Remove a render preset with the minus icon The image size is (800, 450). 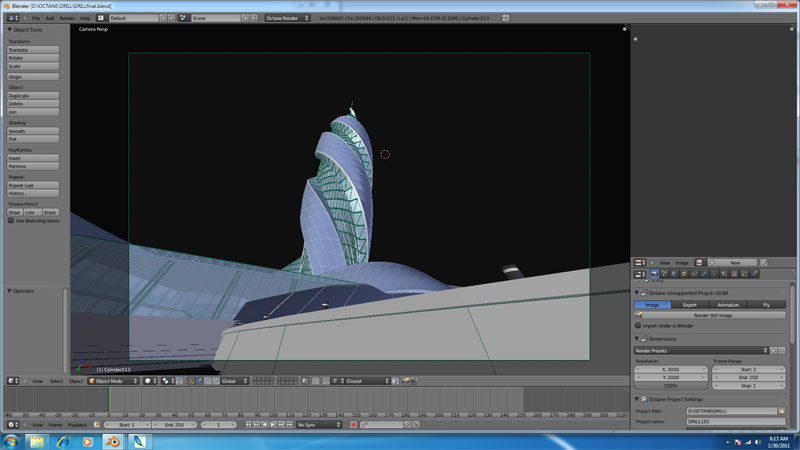[x=782, y=351]
